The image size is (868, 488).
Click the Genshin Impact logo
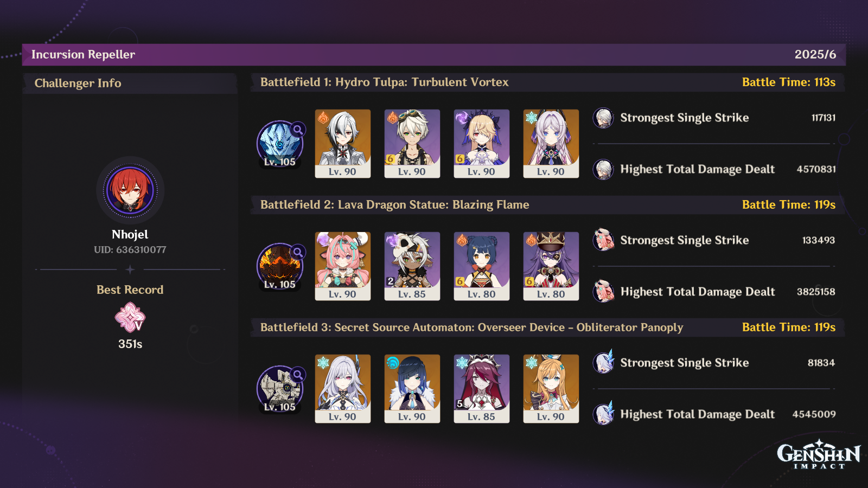click(x=819, y=454)
